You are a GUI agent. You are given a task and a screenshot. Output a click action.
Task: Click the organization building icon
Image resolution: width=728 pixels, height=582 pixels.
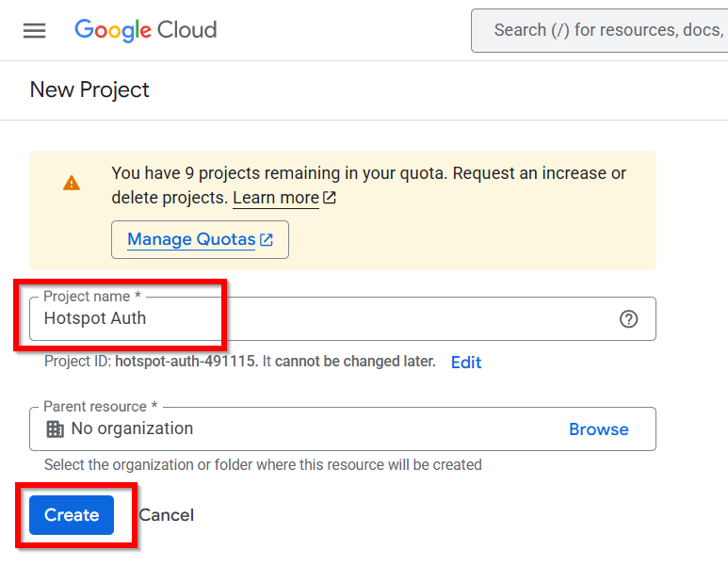pos(56,429)
